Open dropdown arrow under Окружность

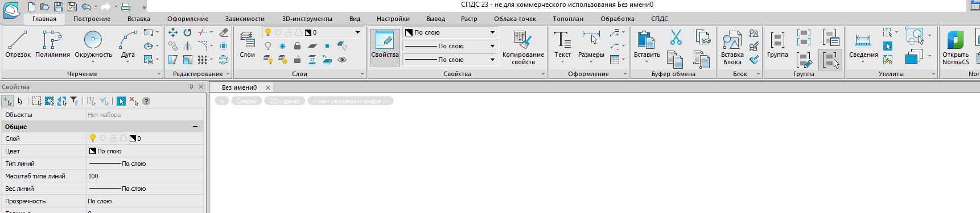(x=93, y=61)
